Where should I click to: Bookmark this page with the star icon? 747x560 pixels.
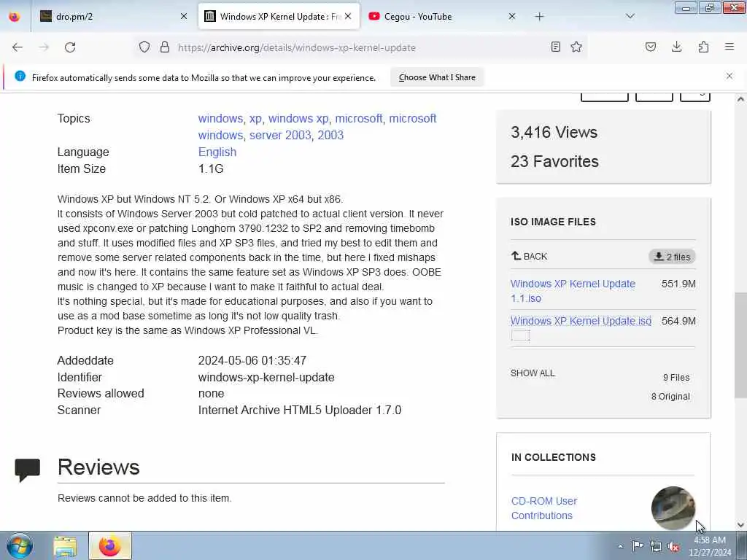576,47
